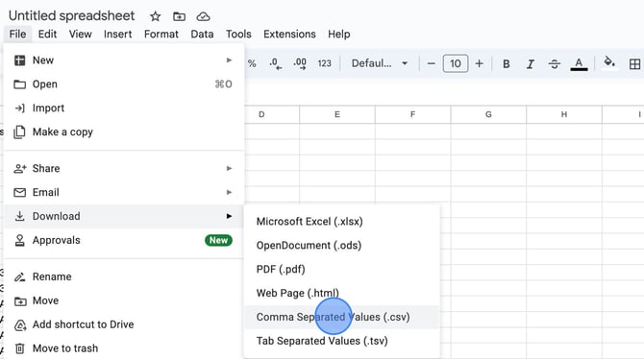Download as PDF (.pdf)
Viewport: 644px width, 359px height.
point(342,269)
